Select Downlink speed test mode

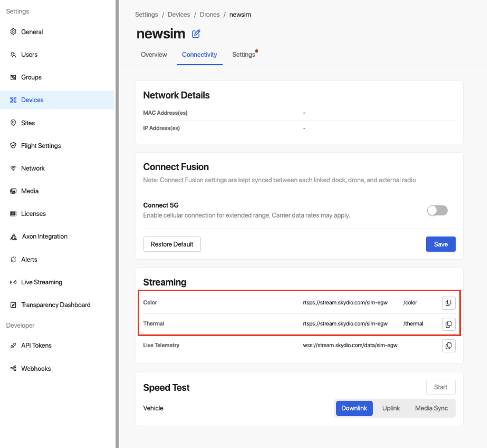(354, 408)
